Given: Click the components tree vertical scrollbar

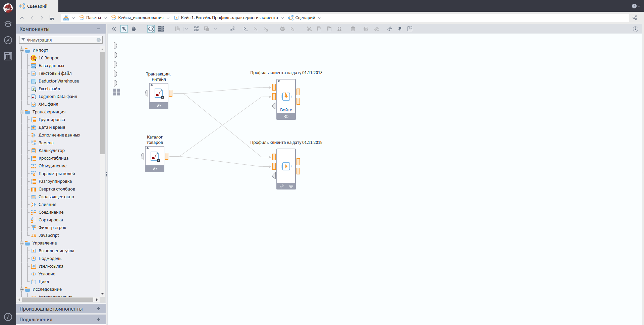Looking at the screenshot, I should [x=102, y=103].
